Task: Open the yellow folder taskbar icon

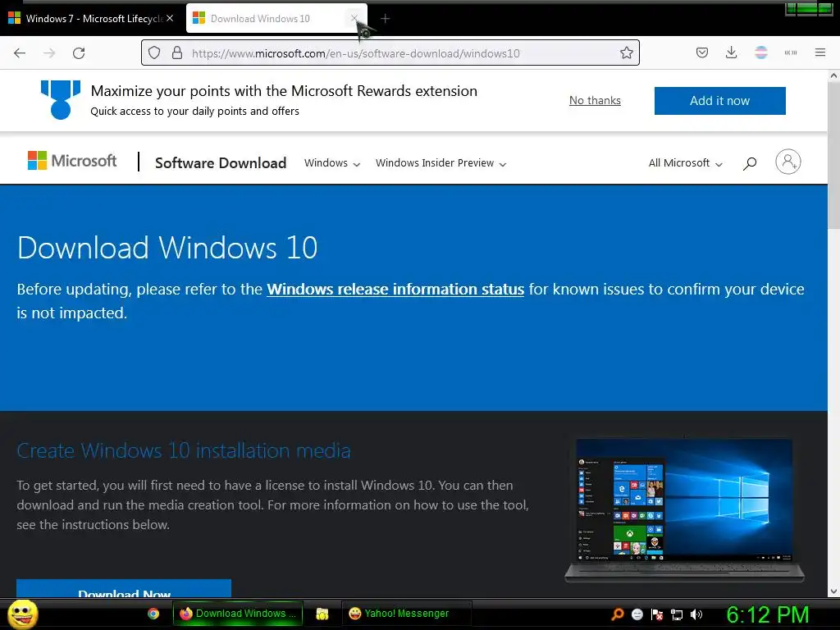Action: tap(322, 614)
